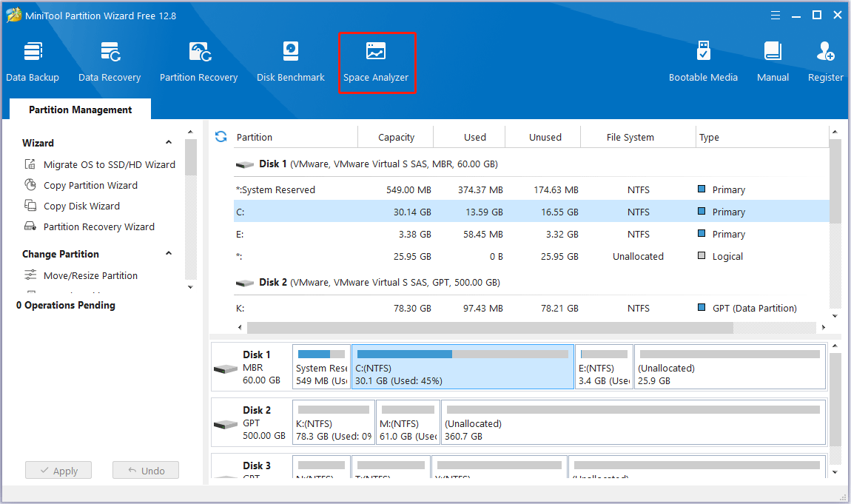
Task: Click right arrow of horizontal scrollbar
Action: click(x=824, y=327)
